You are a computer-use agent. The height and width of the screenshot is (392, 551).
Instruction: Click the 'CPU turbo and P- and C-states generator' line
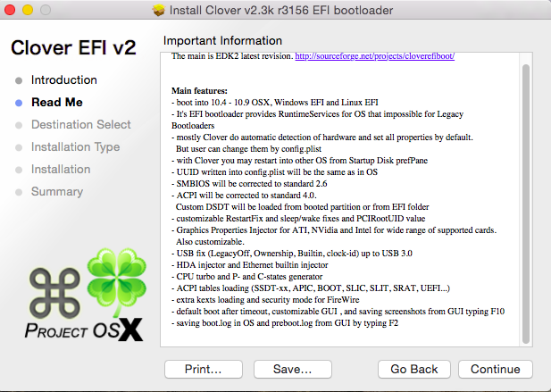pyautogui.click(x=246, y=277)
